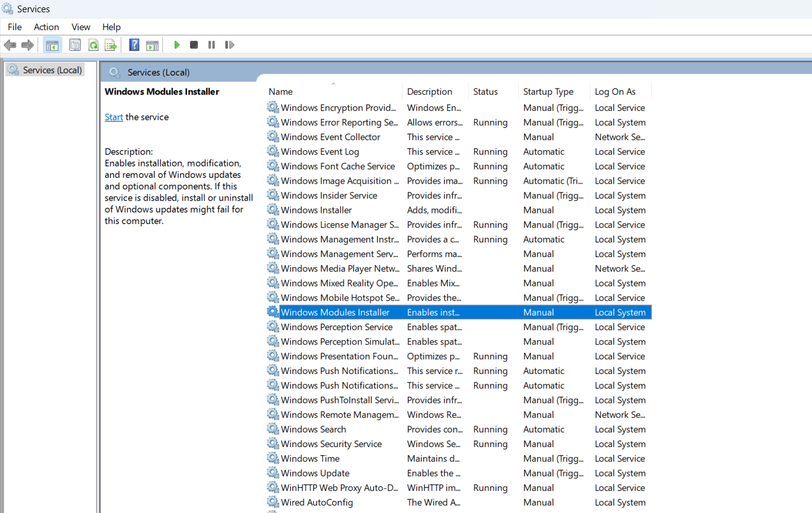
Task: Select the Windows Perception Service name
Action: [337, 327]
